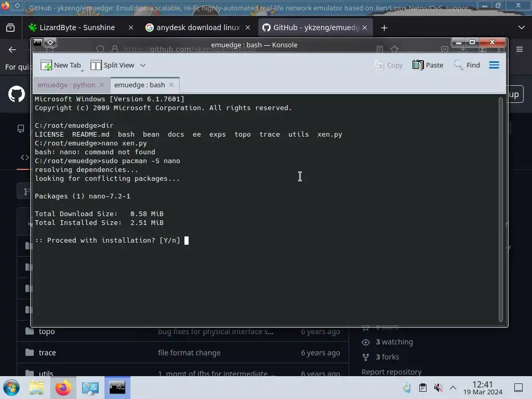Expand the hidden system tray icons

453,388
